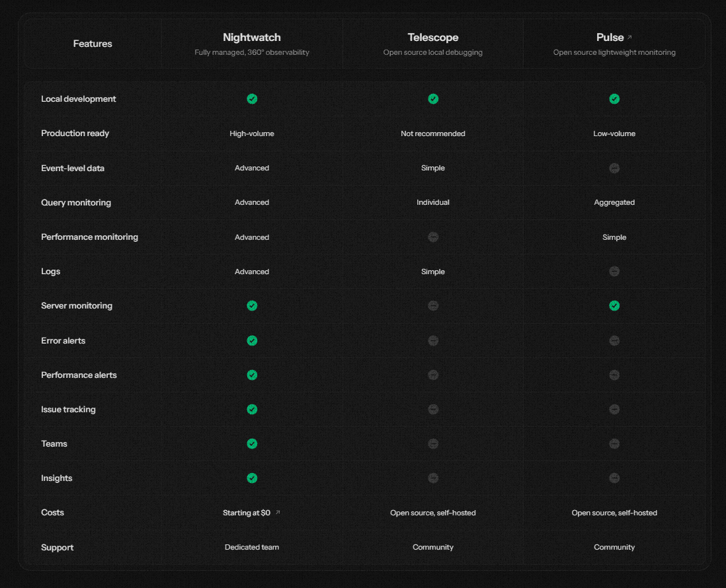
Task: Click Pulse's Server monitoring green checkmark
Action: coord(614,306)
